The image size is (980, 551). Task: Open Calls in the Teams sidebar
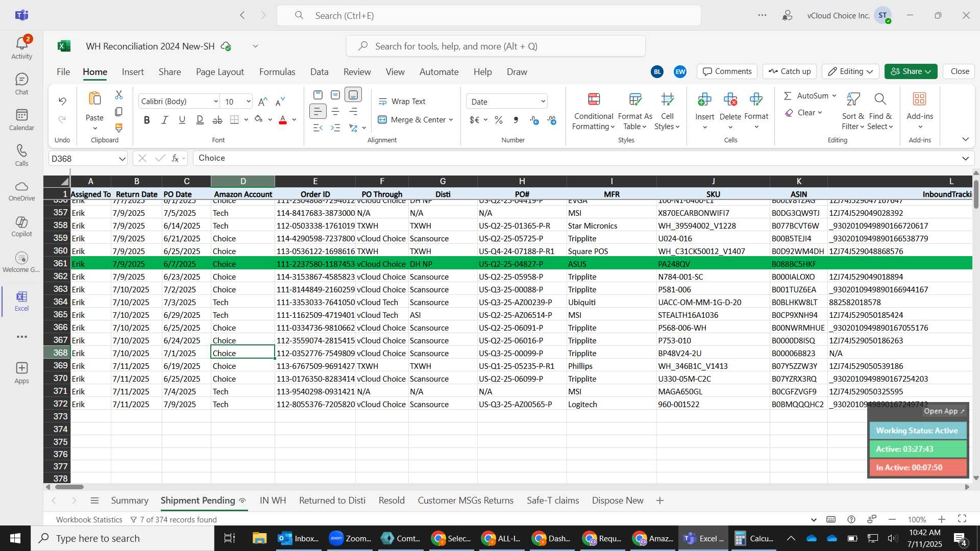tap(21, 156)
